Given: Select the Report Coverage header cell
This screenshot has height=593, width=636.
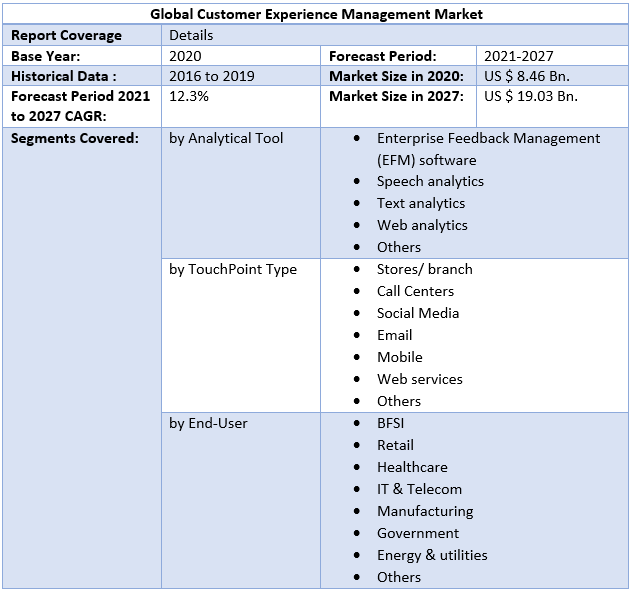Looking at the screenshot, I should (x=66, y=35).
